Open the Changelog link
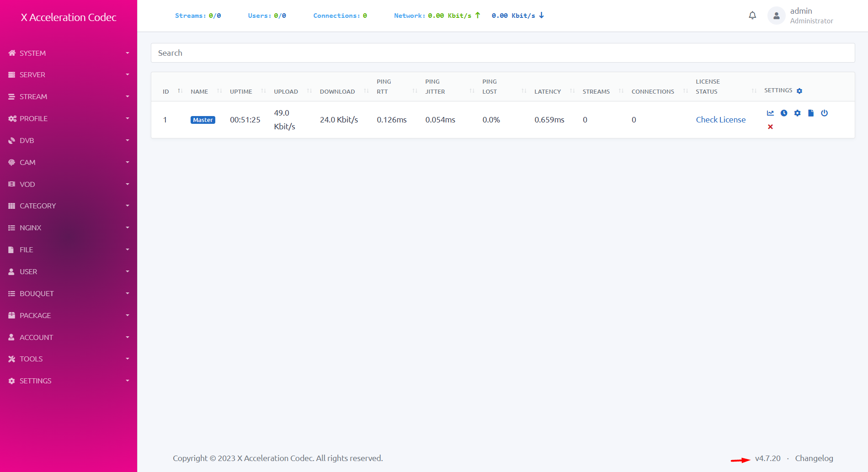The height and width of the screenshot is (472, 868). point(814,458)
